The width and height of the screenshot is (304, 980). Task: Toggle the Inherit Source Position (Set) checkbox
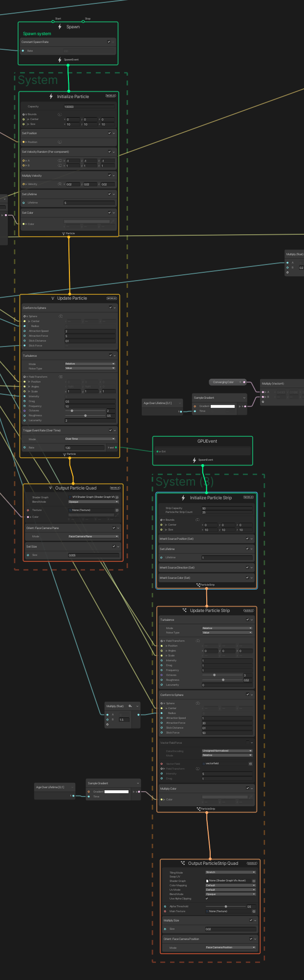click(x=247, y=539)
